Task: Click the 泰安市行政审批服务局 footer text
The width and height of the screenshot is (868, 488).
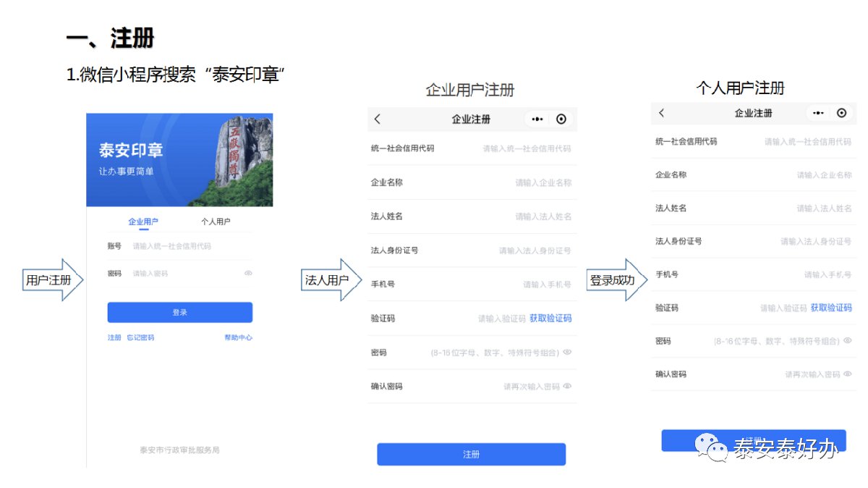Action: (x=179, y=450)
